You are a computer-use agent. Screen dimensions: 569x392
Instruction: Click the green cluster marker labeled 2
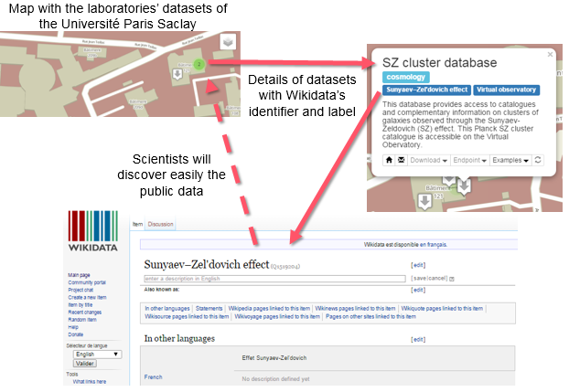198,64
